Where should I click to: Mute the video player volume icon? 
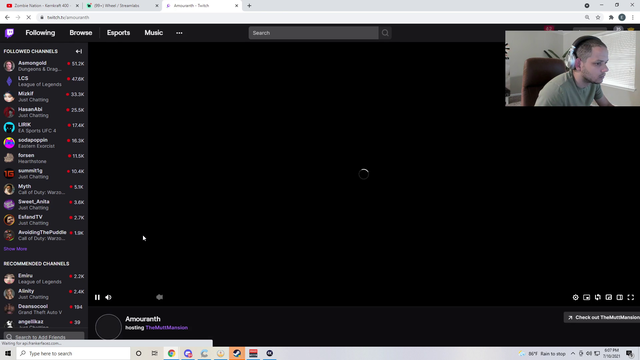coord(108,297)
